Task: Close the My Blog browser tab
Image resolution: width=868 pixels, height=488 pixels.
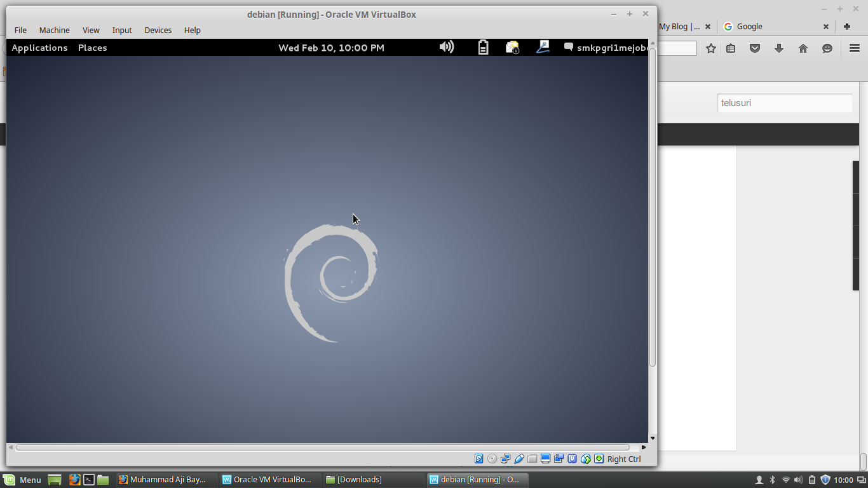Action: [708, 27]
